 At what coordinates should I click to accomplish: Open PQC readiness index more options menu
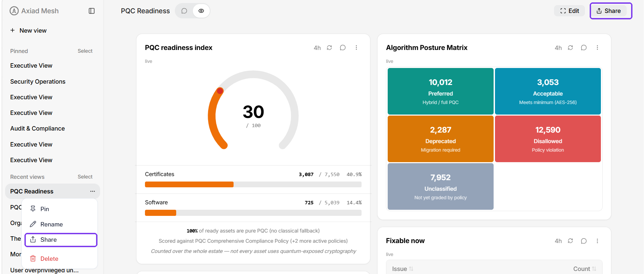point(356,48)
